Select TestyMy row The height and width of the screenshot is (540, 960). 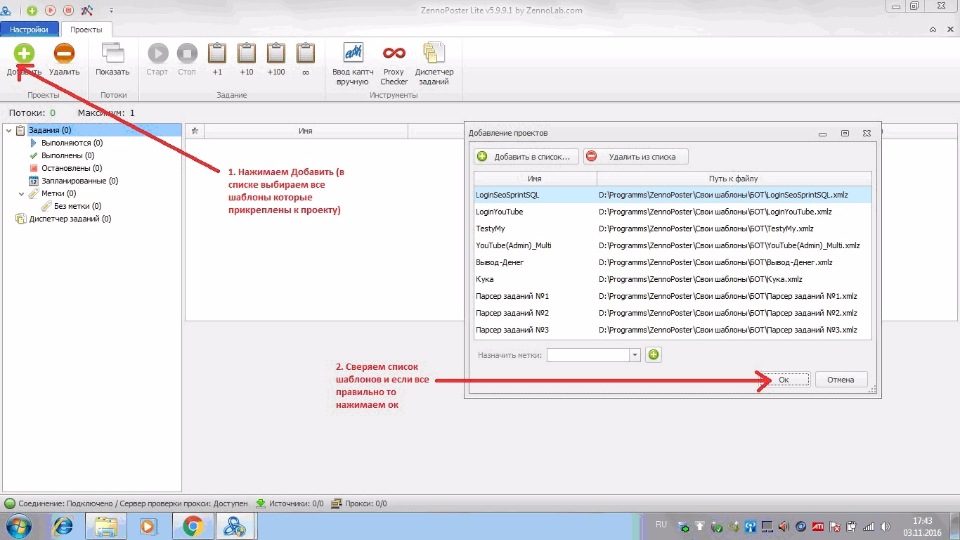(x=672, y=228)
